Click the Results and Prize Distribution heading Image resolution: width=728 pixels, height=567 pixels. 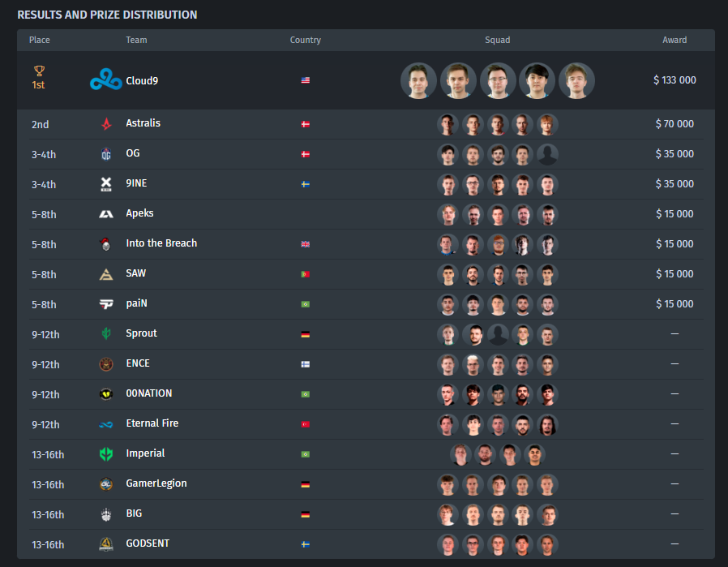pos(107,15)
